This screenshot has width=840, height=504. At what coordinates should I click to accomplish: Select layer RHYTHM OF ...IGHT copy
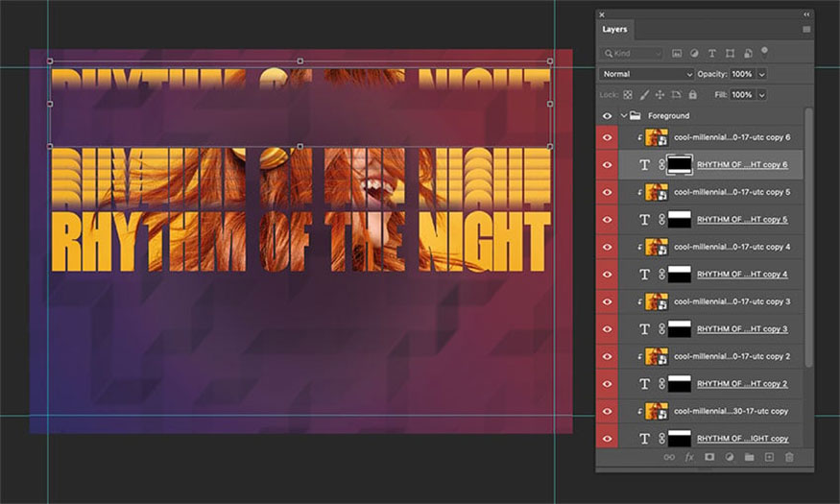click(x=742, y=438)
